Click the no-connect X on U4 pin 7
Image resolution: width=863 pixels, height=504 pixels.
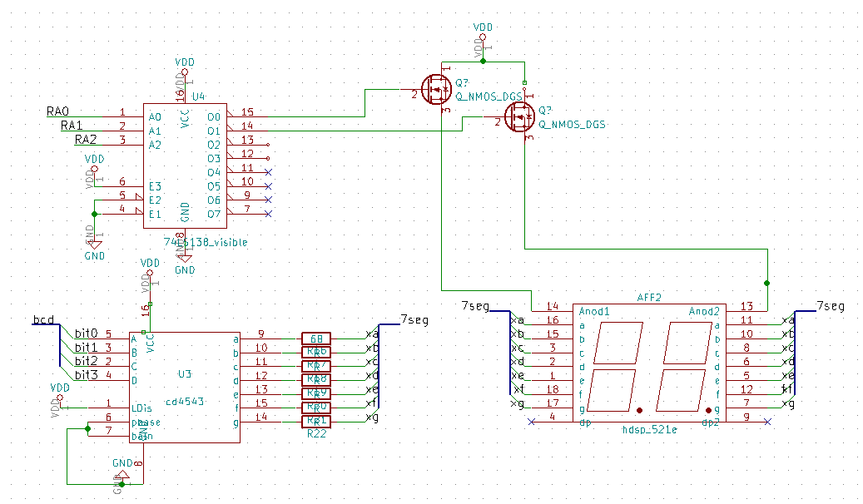[268, 214]
